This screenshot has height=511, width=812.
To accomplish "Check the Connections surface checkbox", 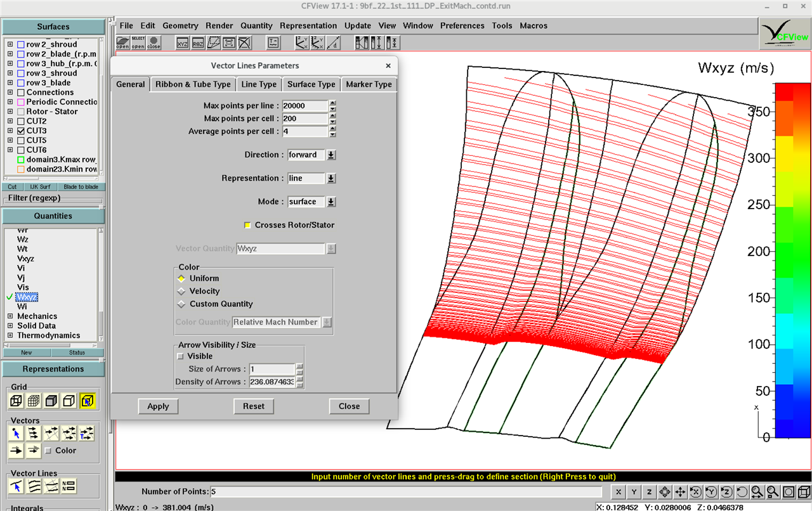I will 21,93.
